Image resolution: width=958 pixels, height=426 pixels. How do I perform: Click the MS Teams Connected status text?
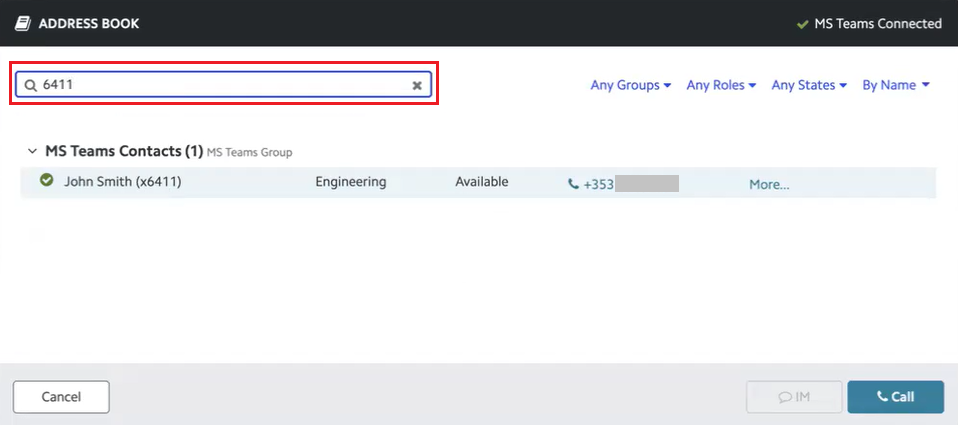click(878, 24)
